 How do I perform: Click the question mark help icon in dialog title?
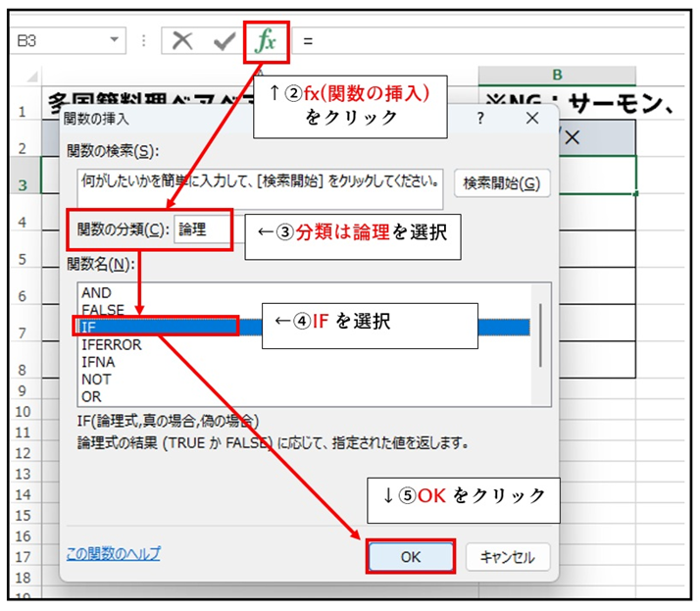coord(480,118)
